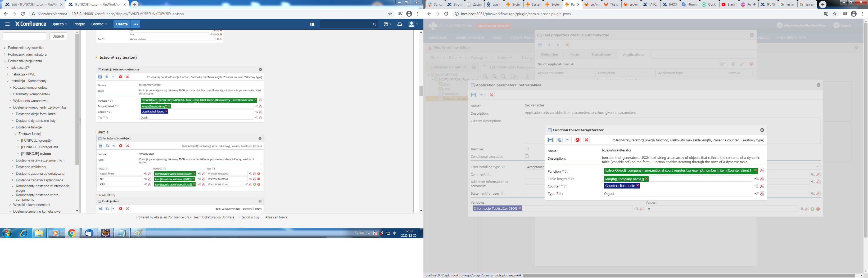Image resolution: width=868 pixels, height=278 pixels.
Task: Click the Confluence hamburger menu icon
Action: coord(7,24)
